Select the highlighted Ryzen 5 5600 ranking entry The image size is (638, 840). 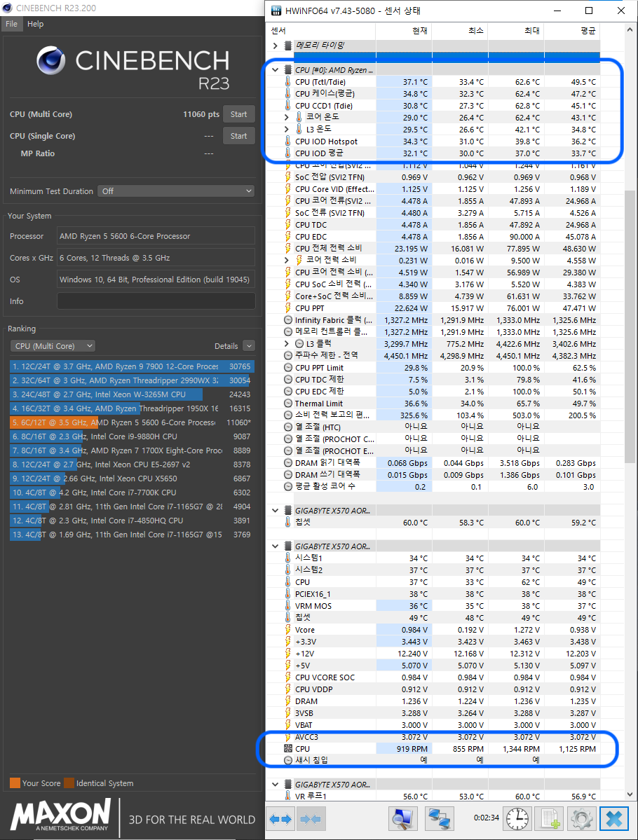132,422
